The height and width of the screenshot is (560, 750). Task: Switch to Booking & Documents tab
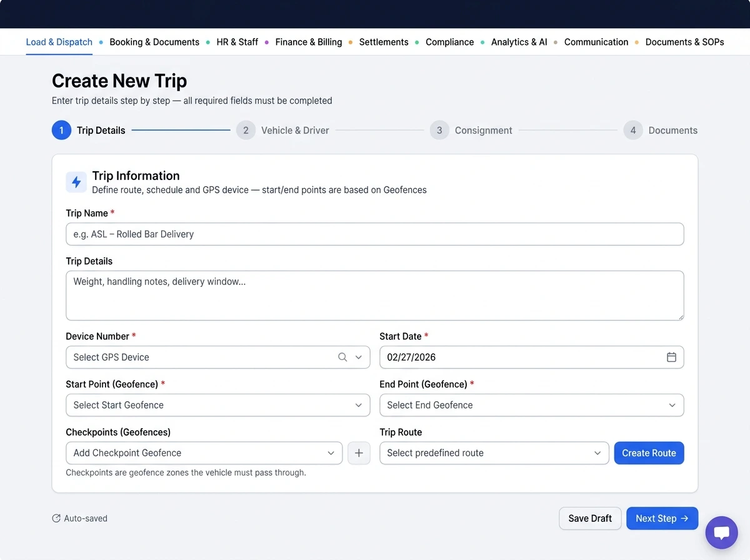coord(154,42)
